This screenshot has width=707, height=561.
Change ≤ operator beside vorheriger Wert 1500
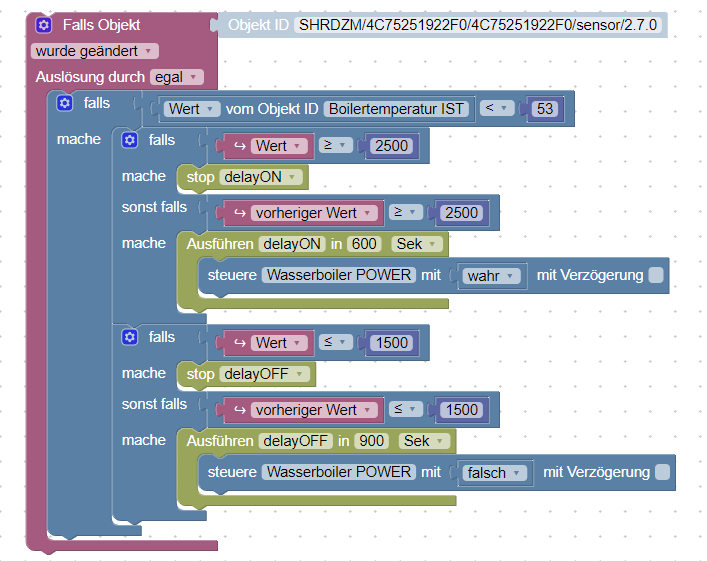(406, 409)
